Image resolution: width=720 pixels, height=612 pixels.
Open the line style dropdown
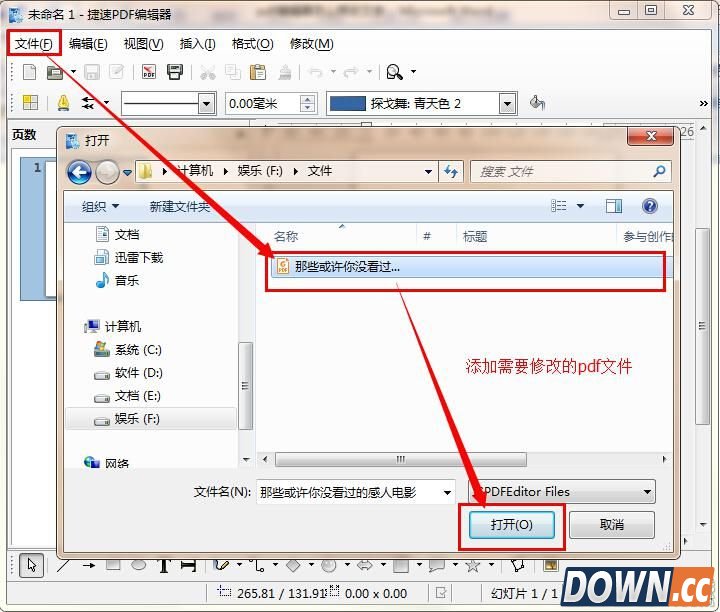click(207, 103)
